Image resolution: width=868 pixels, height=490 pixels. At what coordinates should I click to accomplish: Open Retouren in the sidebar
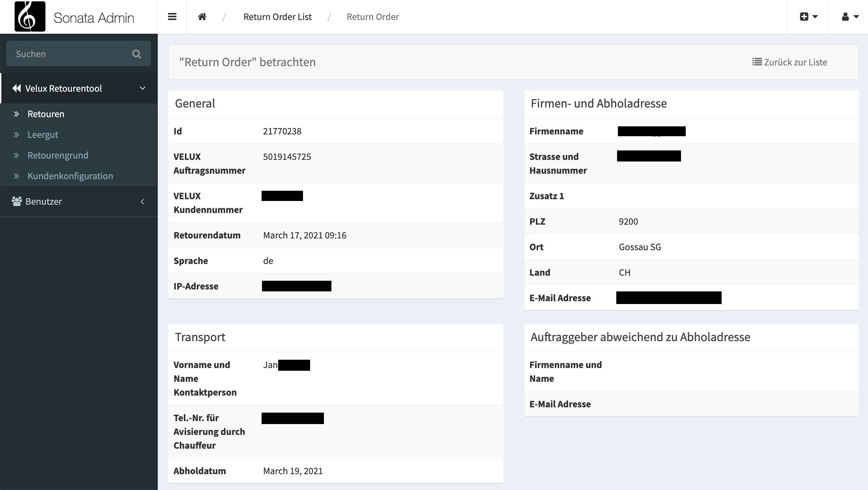click(x=46, y=114)
